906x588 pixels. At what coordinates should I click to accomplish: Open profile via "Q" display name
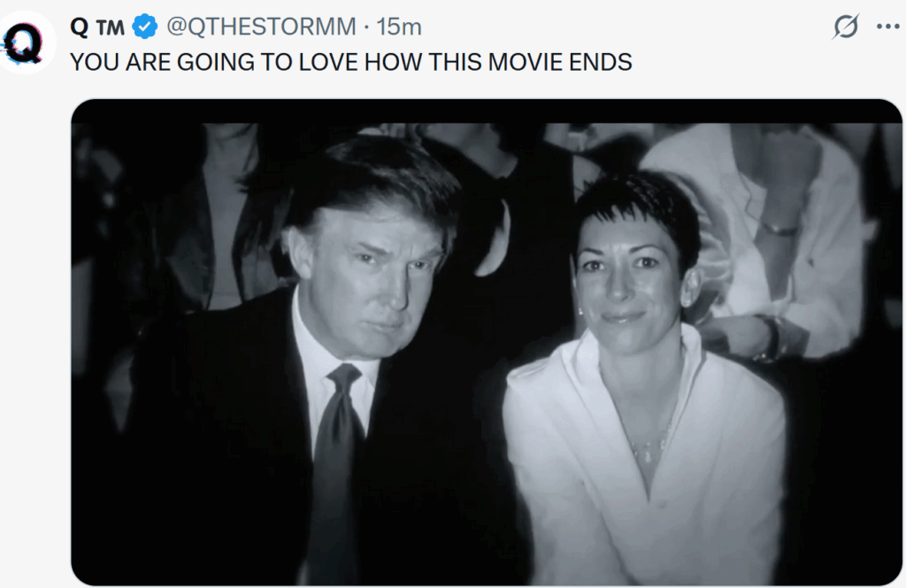[x=79, y=27]
